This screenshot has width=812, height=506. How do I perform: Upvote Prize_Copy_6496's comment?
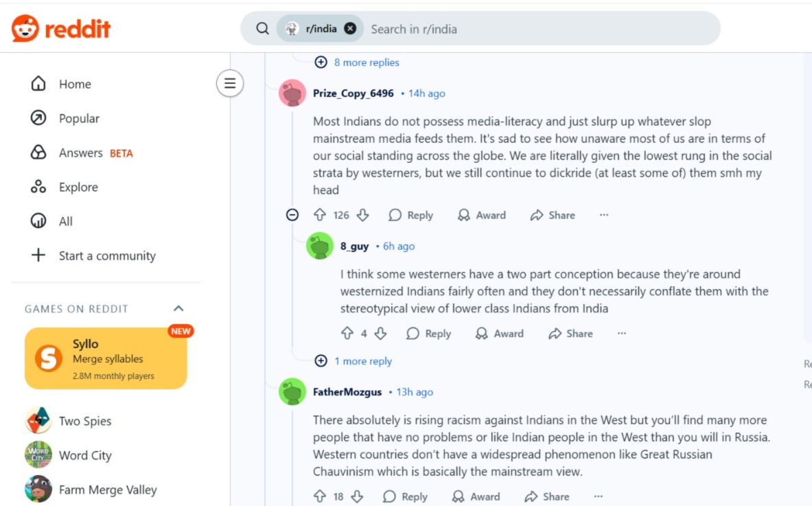coord(320,215)
